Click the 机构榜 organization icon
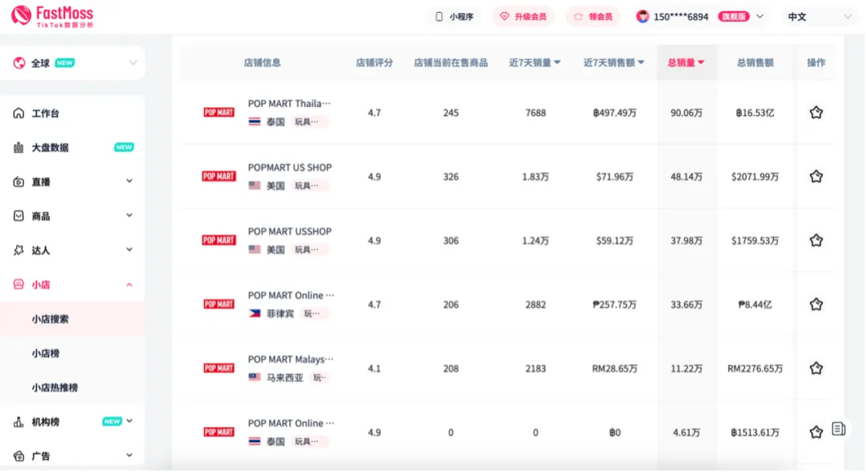This screenshot has height=472, width=868. [x=18, y=422]
